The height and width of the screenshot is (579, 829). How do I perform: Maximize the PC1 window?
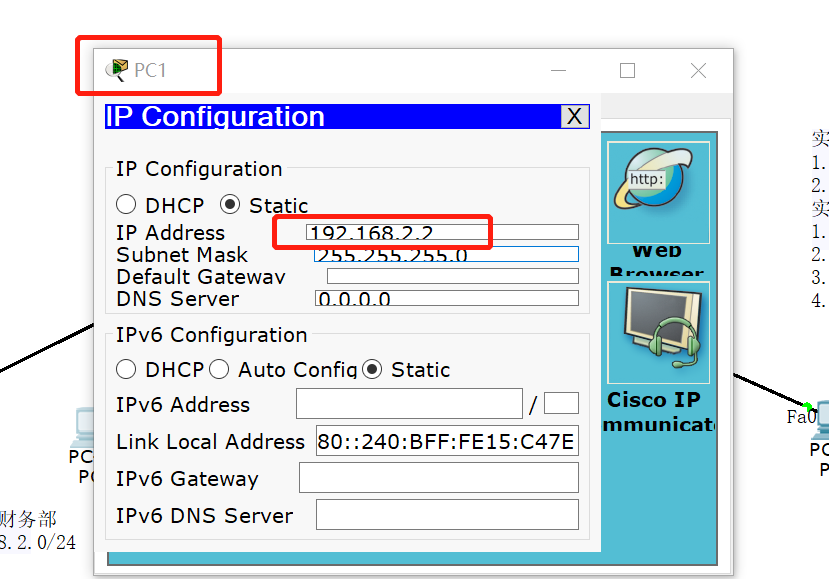628,70
